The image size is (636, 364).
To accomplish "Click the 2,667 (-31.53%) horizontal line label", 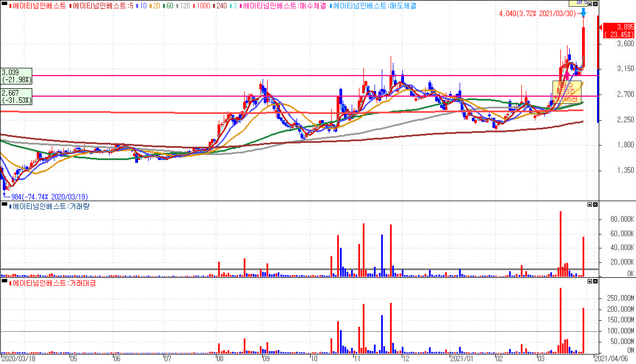I will pos(16,96).
